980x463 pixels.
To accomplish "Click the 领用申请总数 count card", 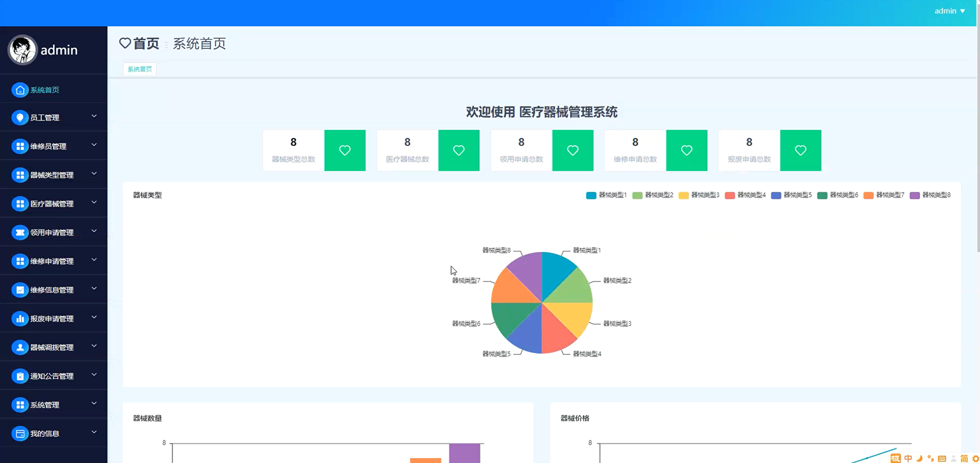I will coord(542,150).
